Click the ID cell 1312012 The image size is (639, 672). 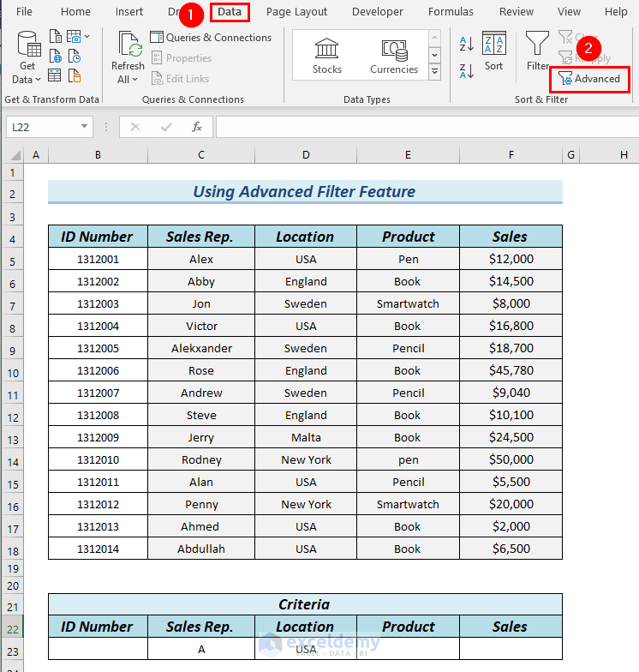click(98, 504)
